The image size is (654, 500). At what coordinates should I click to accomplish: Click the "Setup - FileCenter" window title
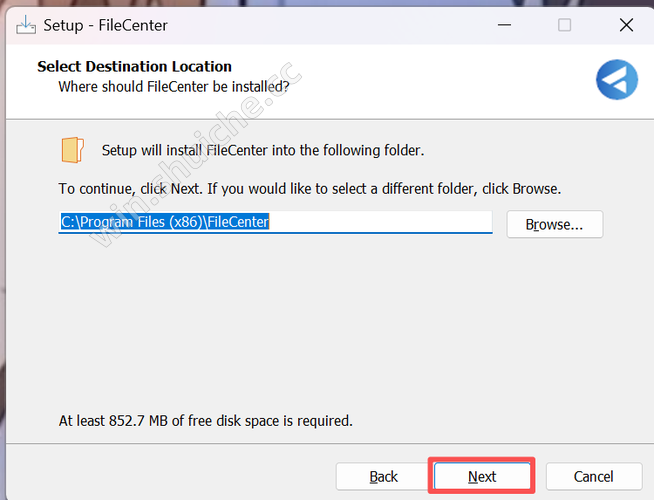tap(104, 25)
